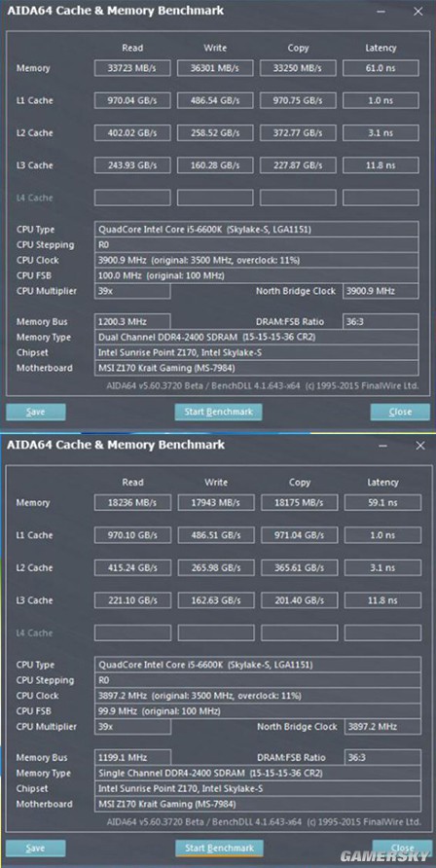Click the North Bridge Clock value 3897.2 MHz

point(382,726)
